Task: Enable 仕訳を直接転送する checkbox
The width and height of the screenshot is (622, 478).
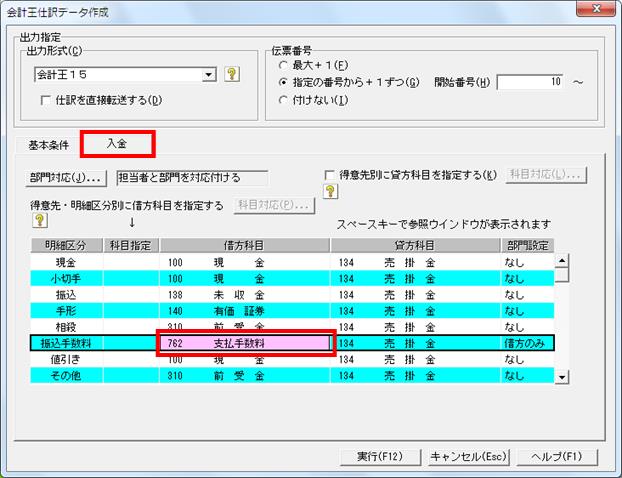Action: pos(46,100)
